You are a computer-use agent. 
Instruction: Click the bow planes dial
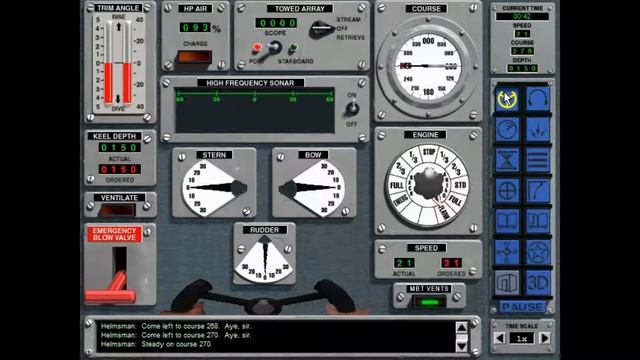coord(313,188)
